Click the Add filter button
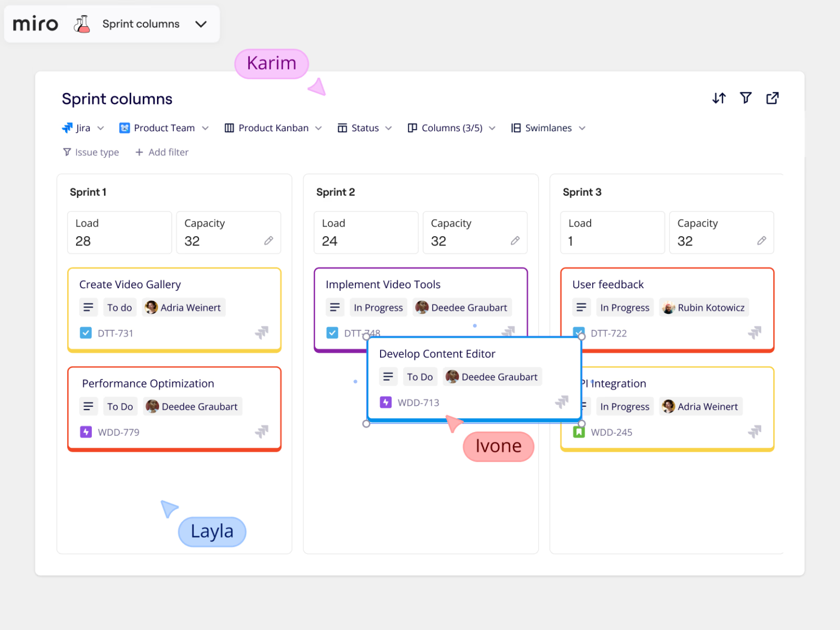Screen dimensions: 840x630 (x=162, y=152)
